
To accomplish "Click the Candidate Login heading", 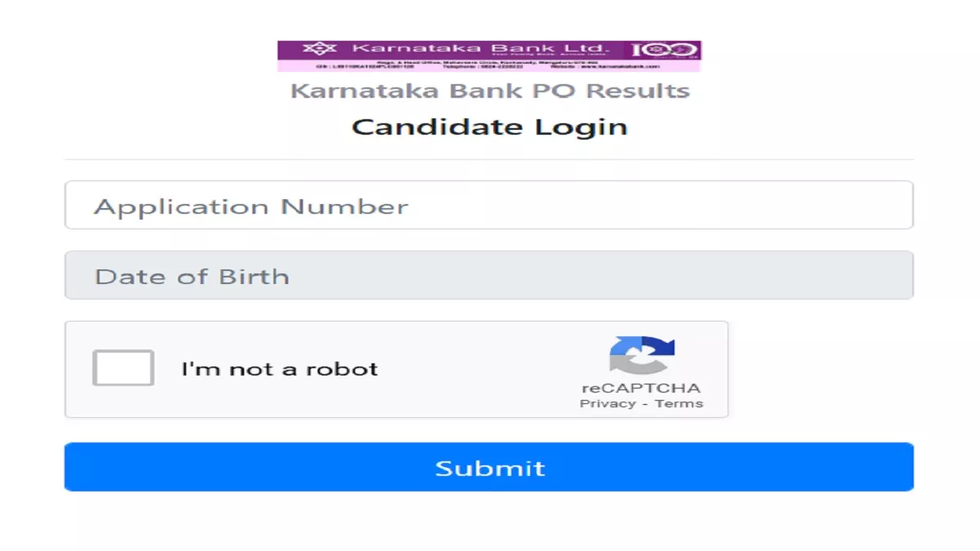I will point(490,127).
